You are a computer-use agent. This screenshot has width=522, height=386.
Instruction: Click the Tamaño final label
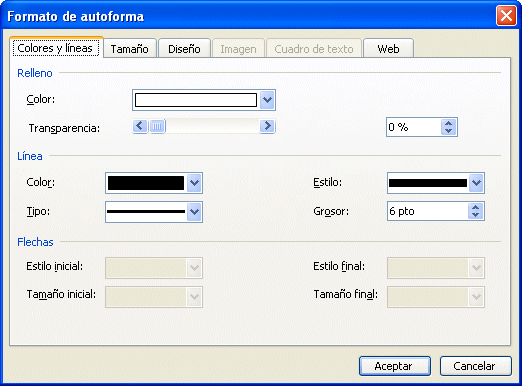(x=346, y=294)
